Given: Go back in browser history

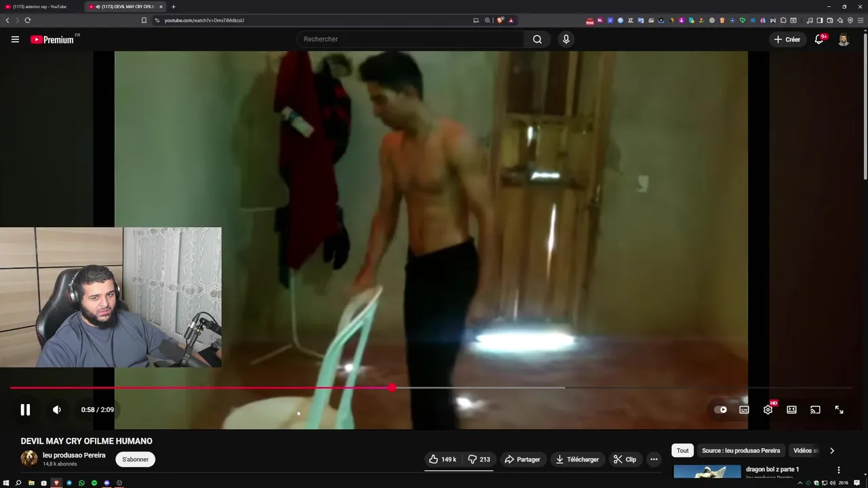Looking at the screenshot, I should tap(7, 20).
